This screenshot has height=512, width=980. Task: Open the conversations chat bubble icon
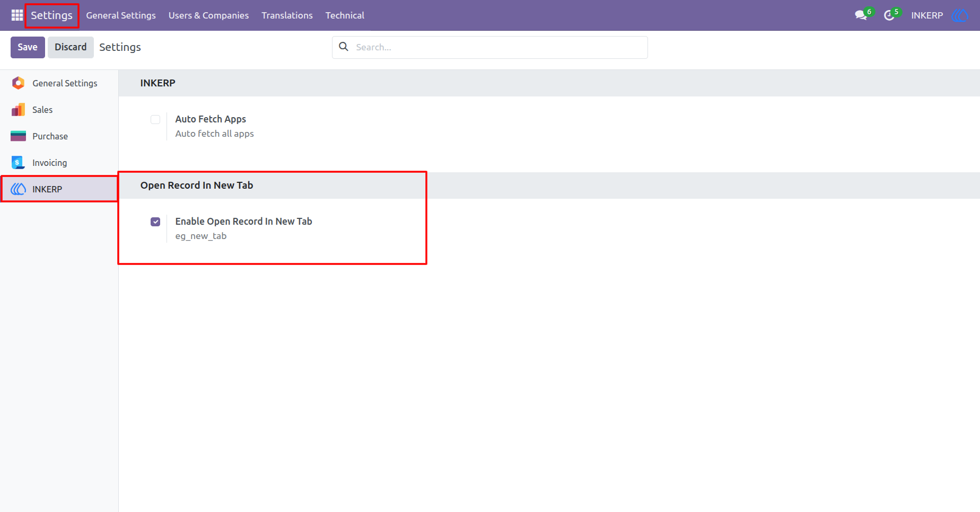(861, 15)
